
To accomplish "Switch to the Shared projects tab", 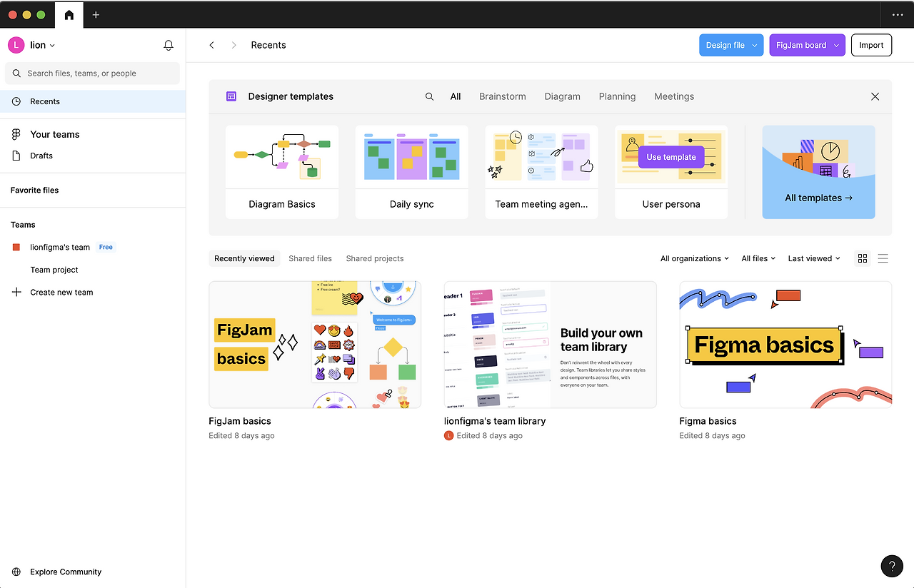I will pyautogui.click(x=375, y=258).
